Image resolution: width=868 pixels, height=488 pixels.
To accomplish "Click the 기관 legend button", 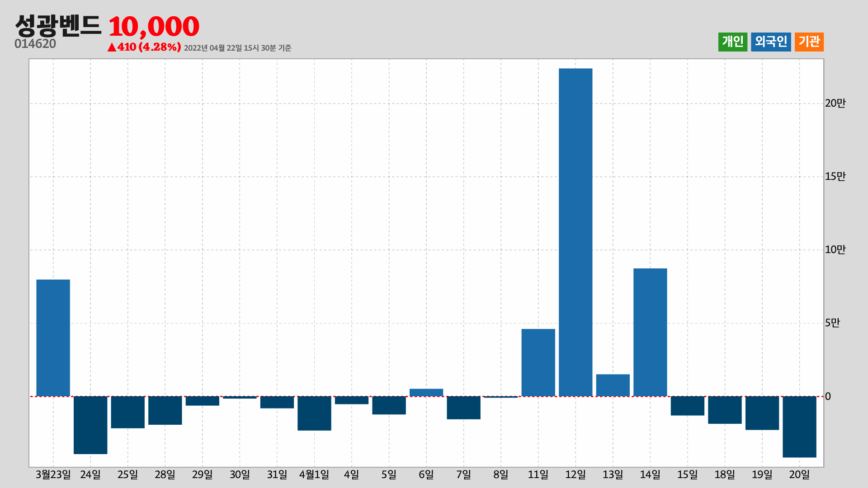I will click(x=809, y=42).
